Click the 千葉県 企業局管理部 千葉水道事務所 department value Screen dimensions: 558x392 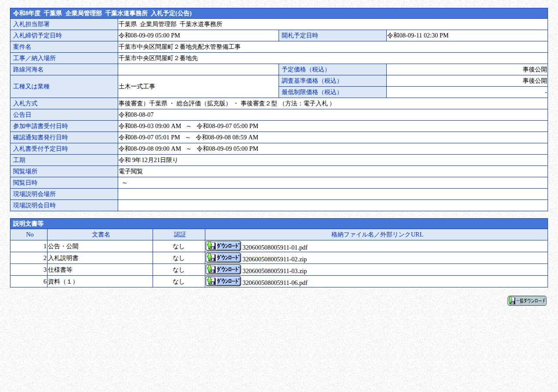point(170,24)
